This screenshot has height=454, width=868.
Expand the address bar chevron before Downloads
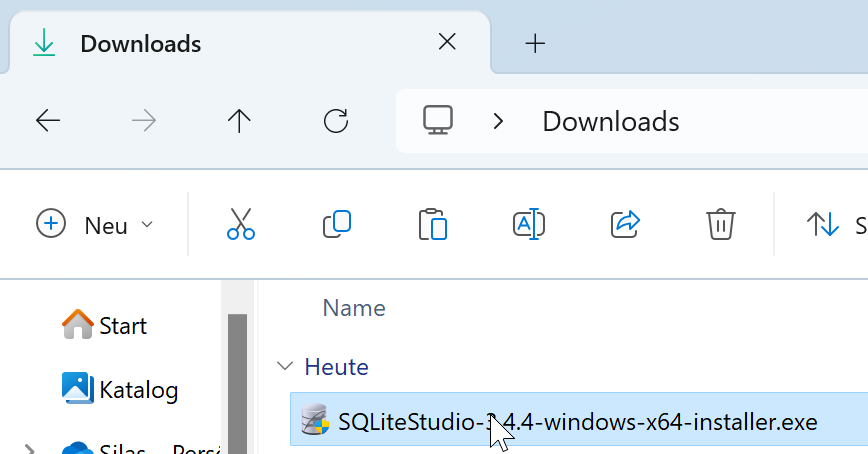tap(498, 122)
